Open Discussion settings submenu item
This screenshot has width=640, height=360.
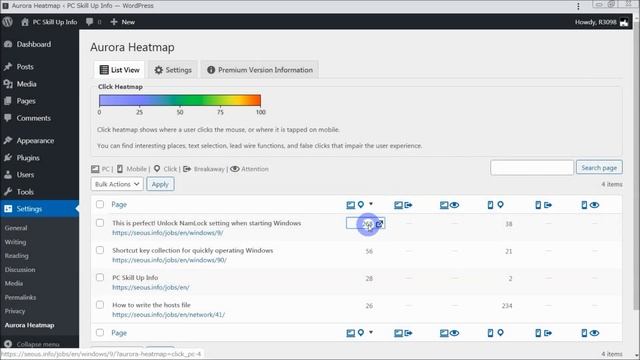pyautogui.click(x=20, y=270)
